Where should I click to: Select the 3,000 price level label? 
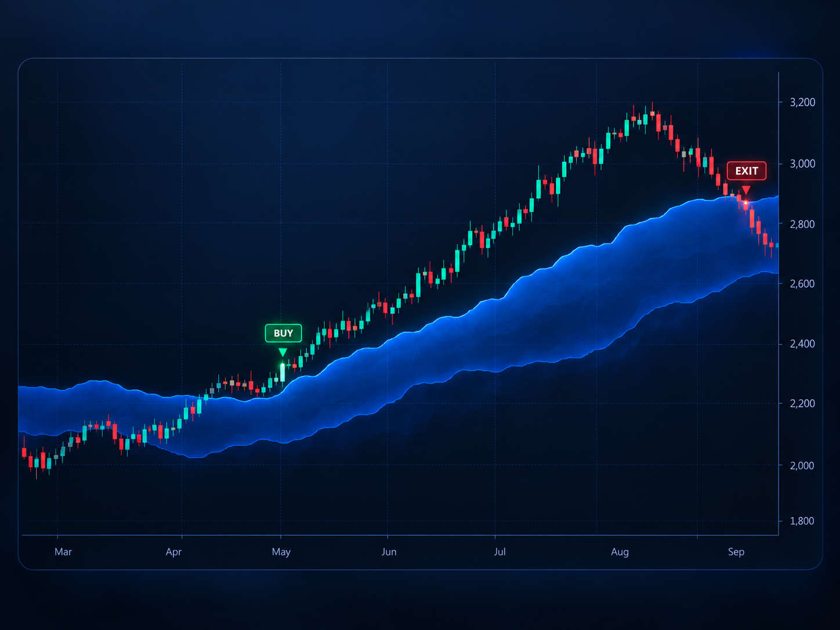pyautogui.click(x=802, y=164)
